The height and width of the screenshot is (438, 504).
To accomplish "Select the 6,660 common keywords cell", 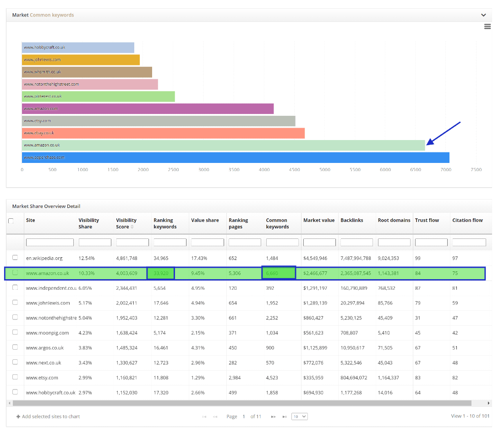I will (x=279, y=273).
